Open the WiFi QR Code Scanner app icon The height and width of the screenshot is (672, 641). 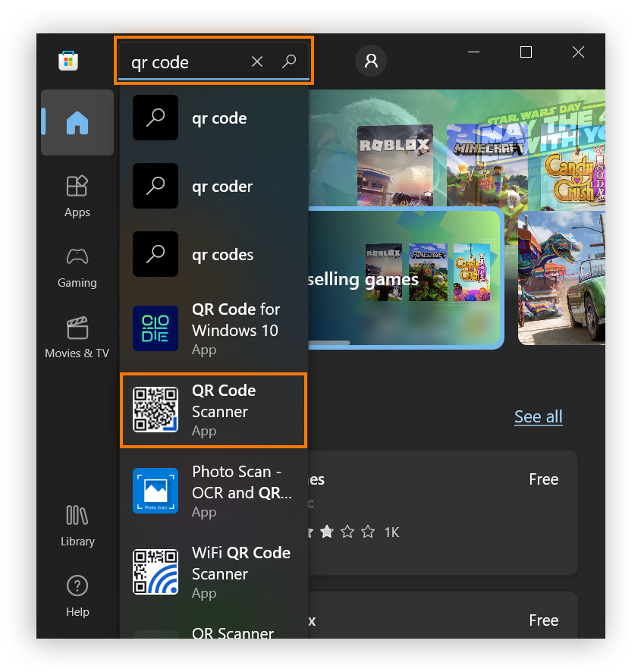pos(155,572)
